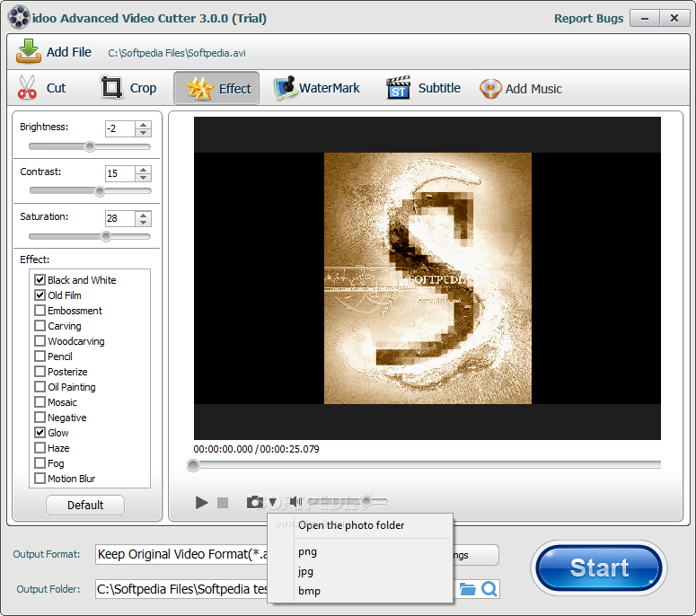Image resolution: width=696 pixels, height=616 pixels.
Task: Take a snapshot with the camera icon
Action: click(255, 502)
